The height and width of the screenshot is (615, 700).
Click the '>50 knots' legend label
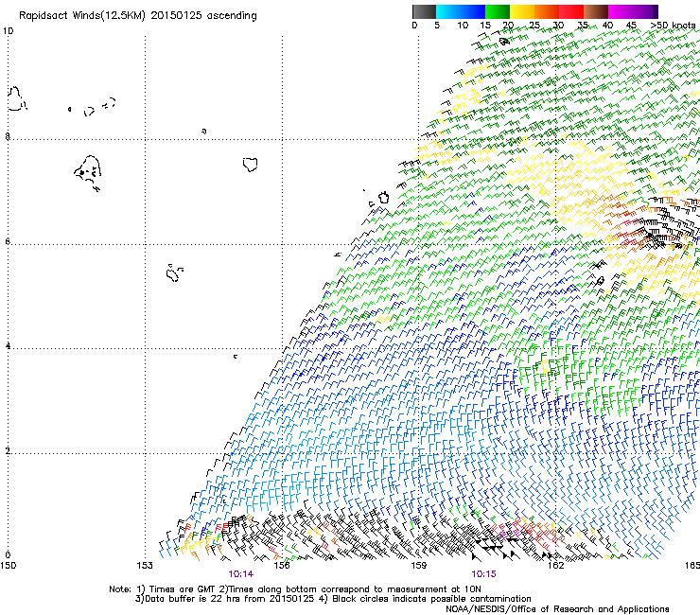[673, 26]
